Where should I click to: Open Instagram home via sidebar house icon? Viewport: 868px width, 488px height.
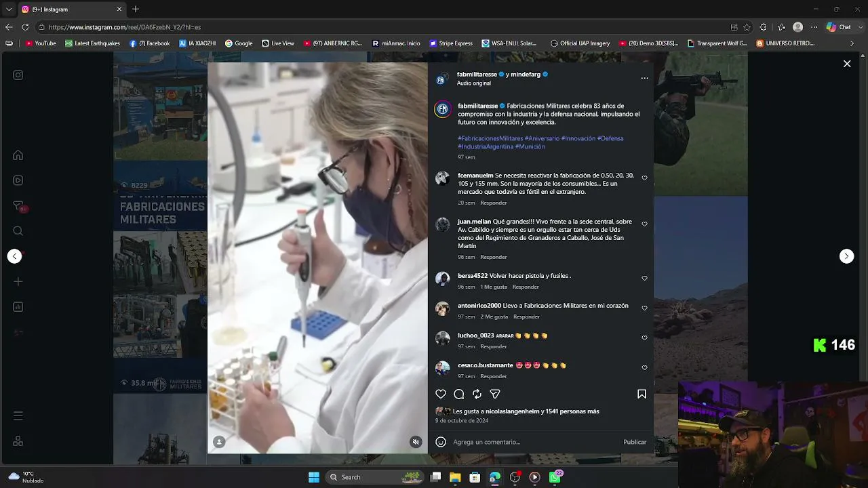[18, 155]
